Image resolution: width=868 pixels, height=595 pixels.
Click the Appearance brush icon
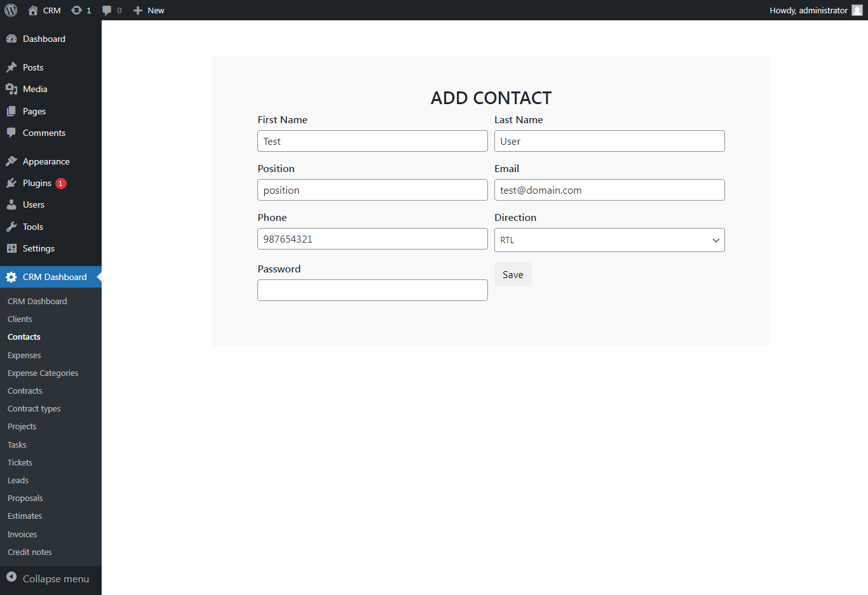point(13,161)
